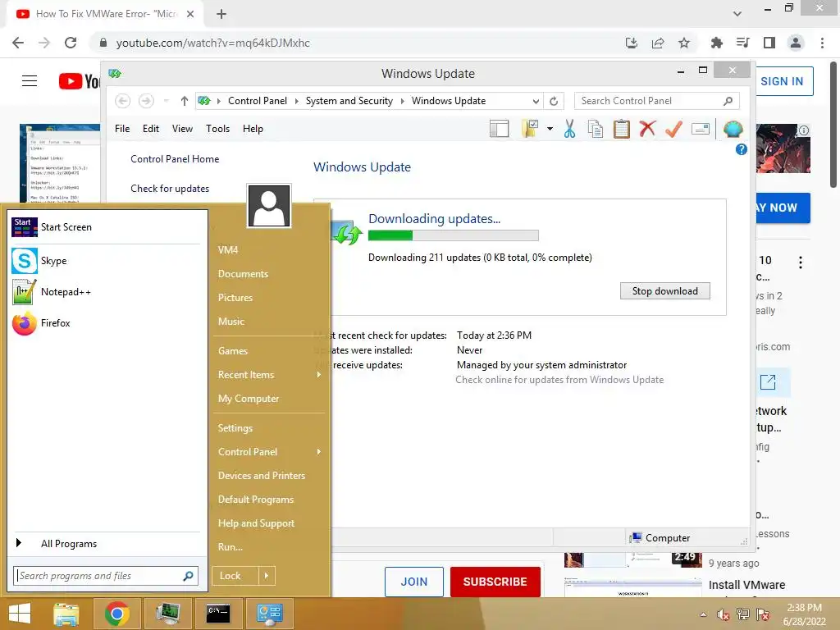Open the blue Help question mark icon
The image size is (840, 630).
tap(742, 149)
